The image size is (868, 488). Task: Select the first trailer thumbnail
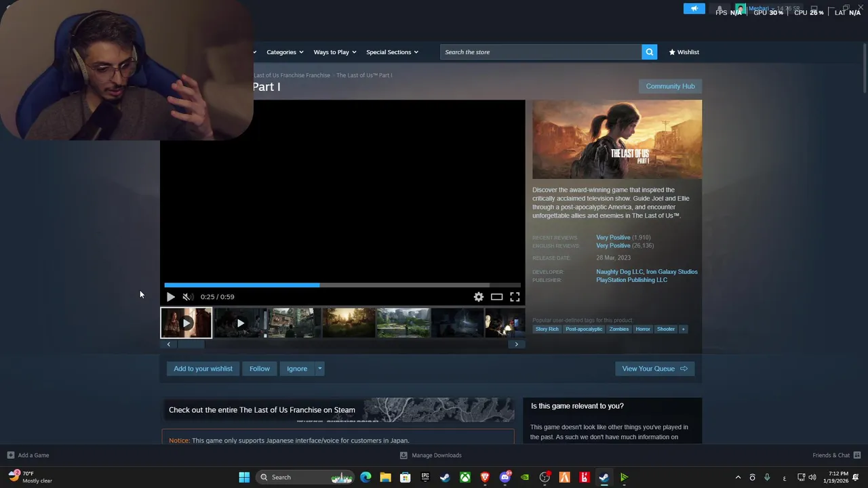(x=186, y=323)
